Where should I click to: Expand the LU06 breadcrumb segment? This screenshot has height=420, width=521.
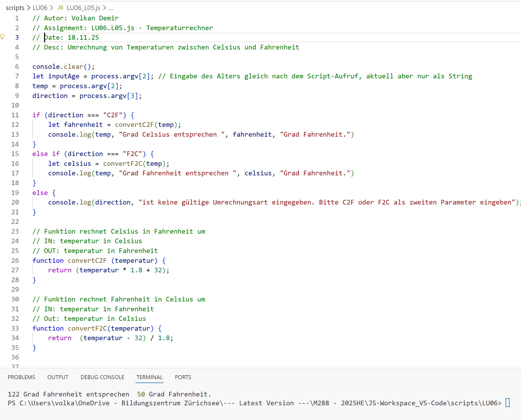[x=40, y=8]
